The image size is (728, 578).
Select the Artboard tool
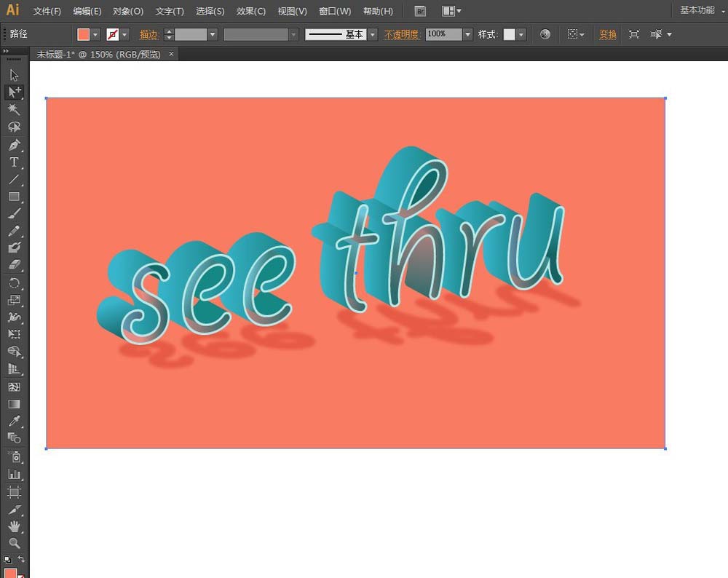coord(14,491)
